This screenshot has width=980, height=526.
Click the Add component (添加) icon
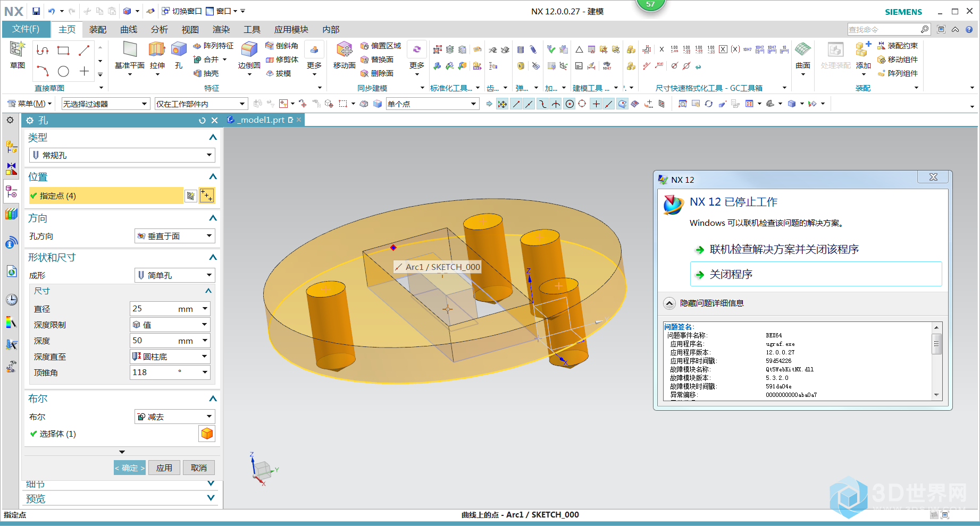(x=863, y=55)
